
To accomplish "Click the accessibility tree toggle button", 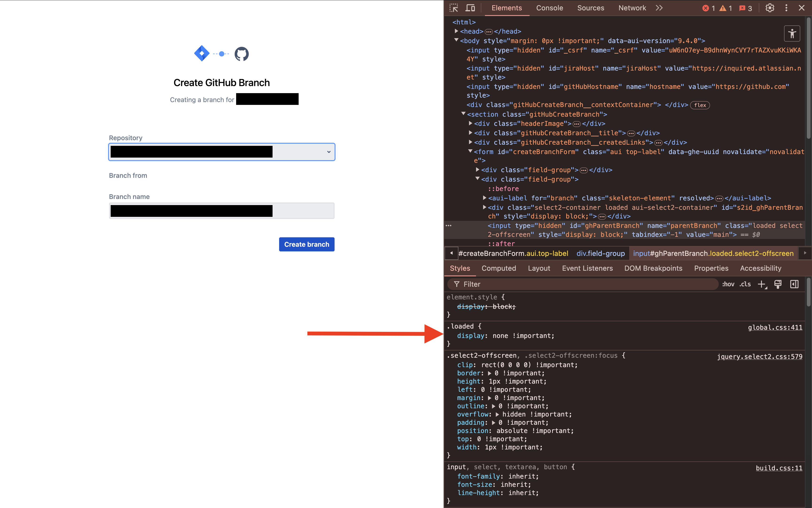I will pos(792,33).
